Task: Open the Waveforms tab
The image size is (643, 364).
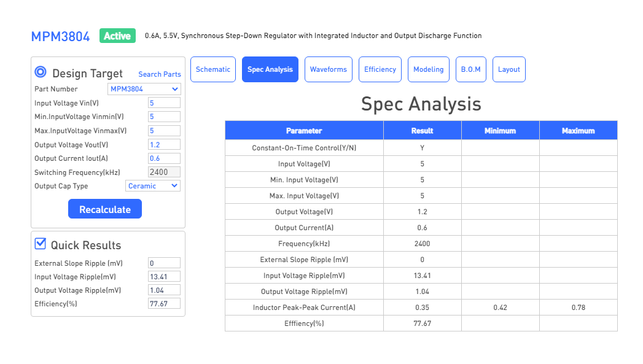Action: [x=329, y=69]
